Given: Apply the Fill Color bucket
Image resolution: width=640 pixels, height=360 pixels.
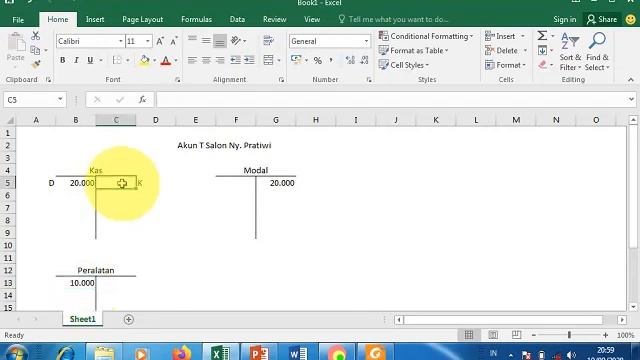Looking at the screenshot, I should pos(144,60).
